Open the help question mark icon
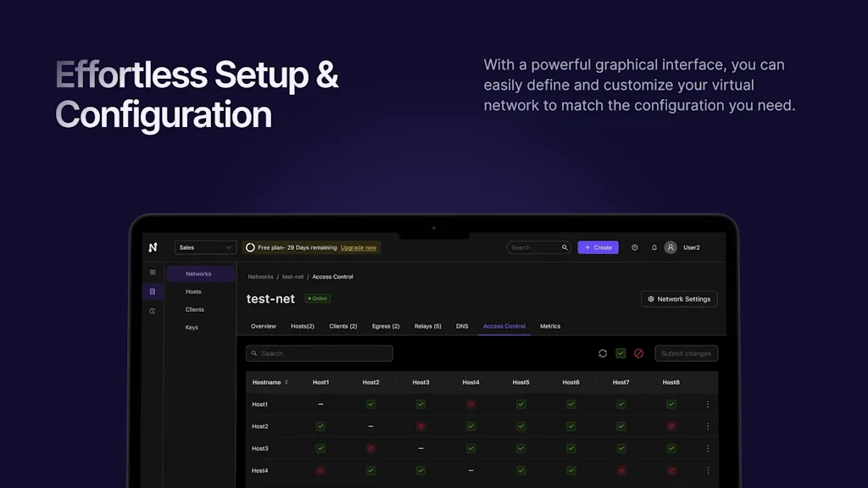Viewport: 868px width, 488px height. click(x=635, y=247)
